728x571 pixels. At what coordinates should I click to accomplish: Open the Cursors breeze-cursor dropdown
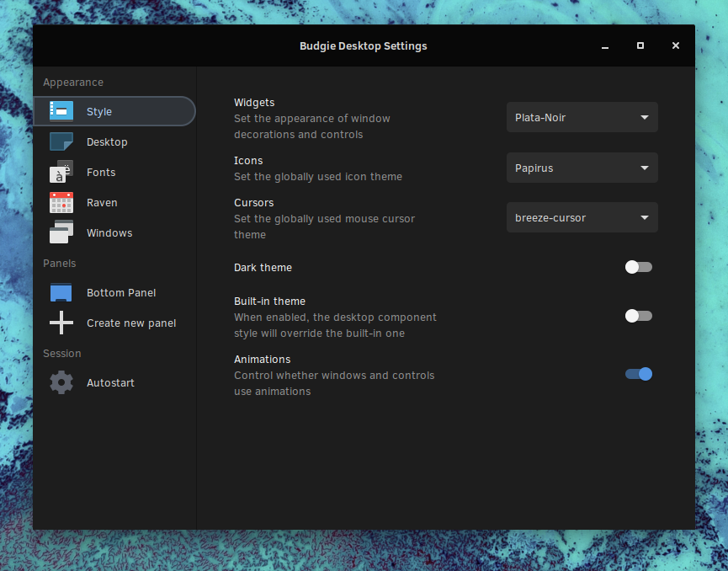point(582,217)
